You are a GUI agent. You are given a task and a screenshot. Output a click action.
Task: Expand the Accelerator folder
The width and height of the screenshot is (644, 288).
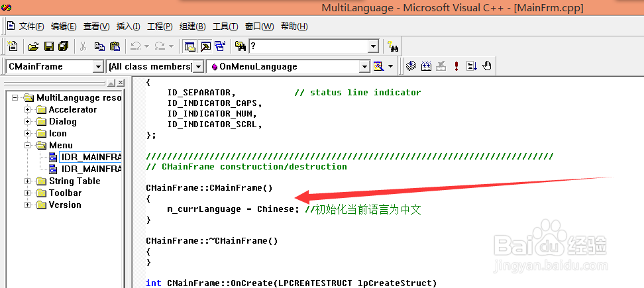tap(28, 109)
